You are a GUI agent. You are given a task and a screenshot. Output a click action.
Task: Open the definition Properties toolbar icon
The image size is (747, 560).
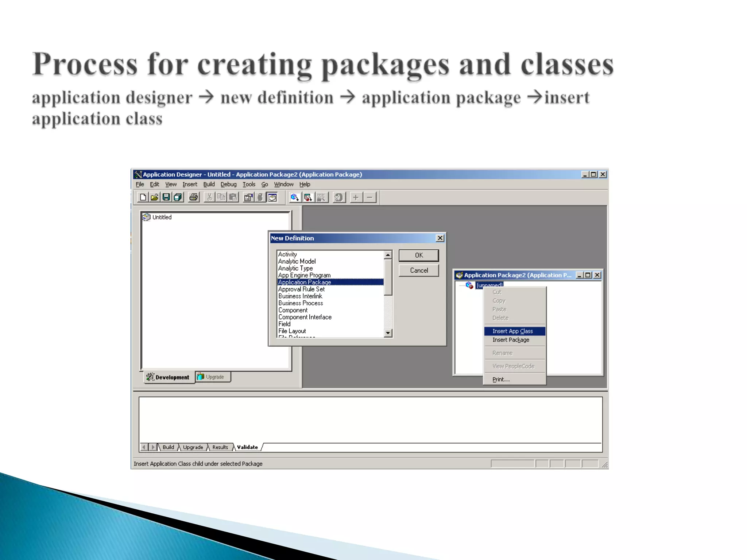(x=248, y=197)
